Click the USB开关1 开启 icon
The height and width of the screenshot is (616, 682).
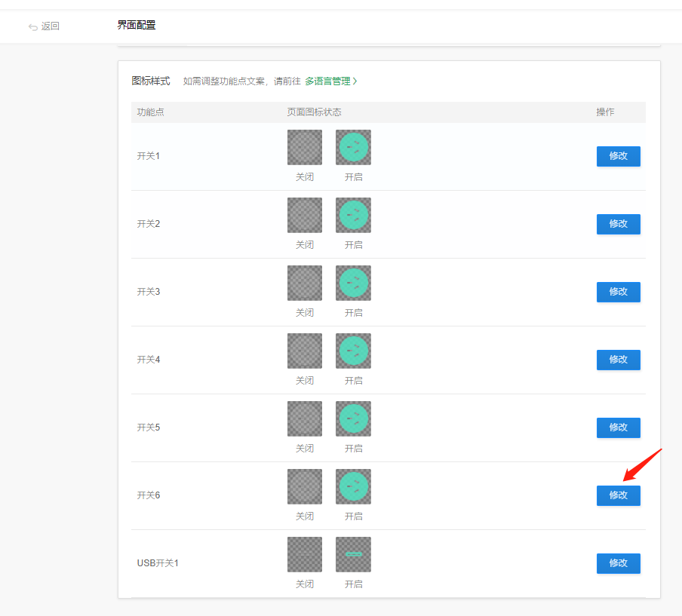[353, 555]
